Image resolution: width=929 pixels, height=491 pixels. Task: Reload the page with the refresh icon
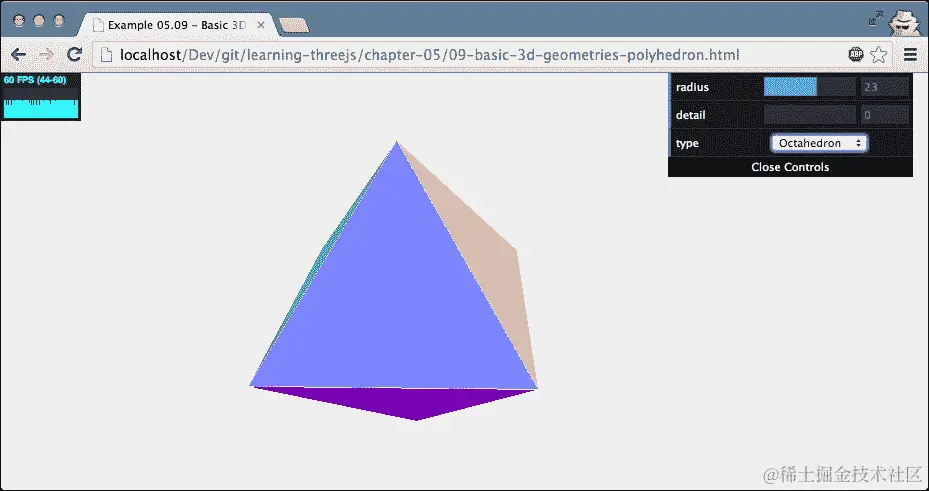[x=74, y=55]
